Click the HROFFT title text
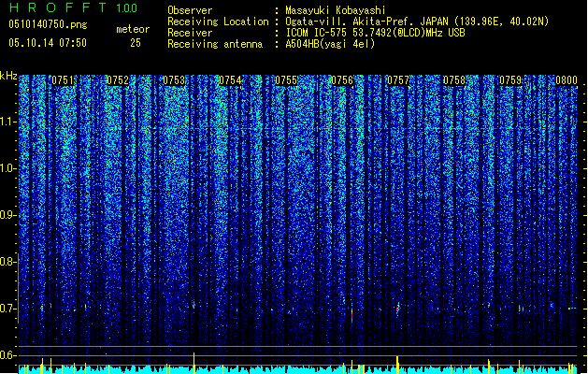Image resolution: width=588 pixels, height=374 pixels. point(58,7)
